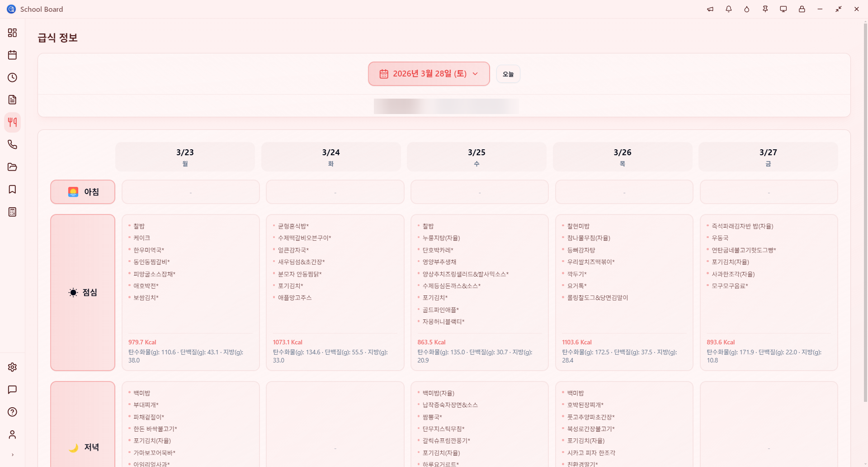Open the calendar page from sidebar

click(x=12, y=55)
